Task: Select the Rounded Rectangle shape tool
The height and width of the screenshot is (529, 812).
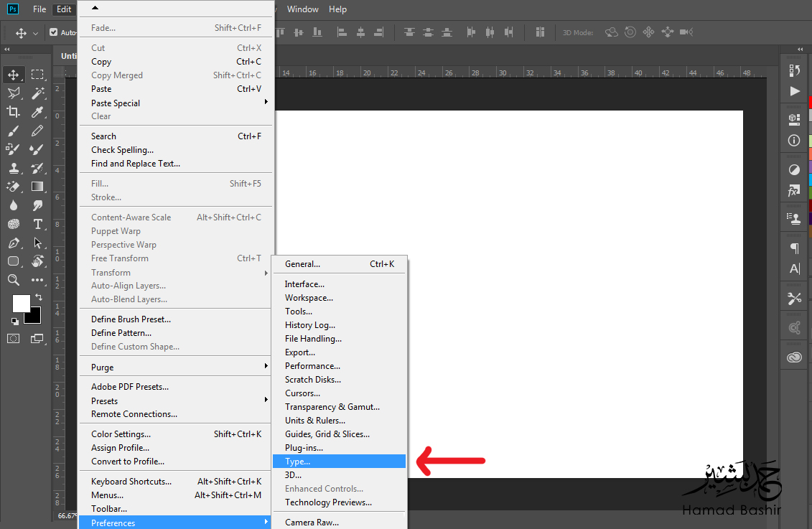Action: (x=14, y=261)
